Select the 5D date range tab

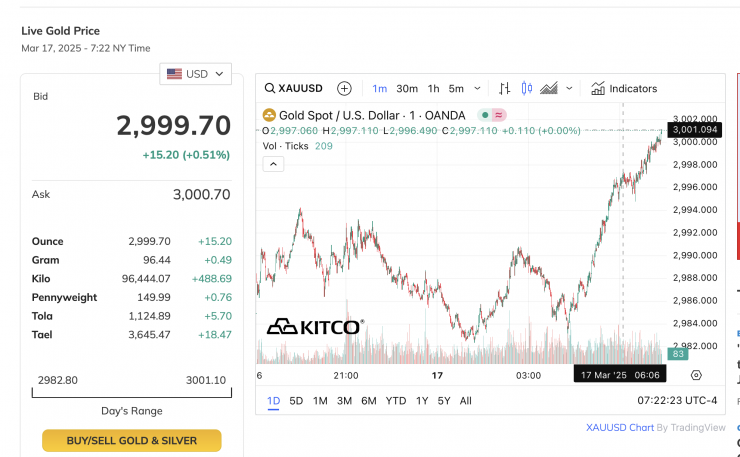pyautogui.click(x=296, y=401)
